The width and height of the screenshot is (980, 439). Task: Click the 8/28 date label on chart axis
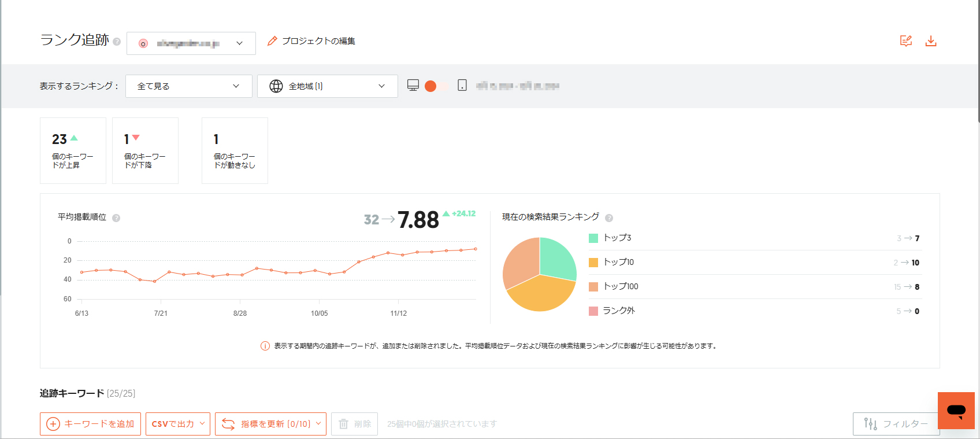coord(240,313)
